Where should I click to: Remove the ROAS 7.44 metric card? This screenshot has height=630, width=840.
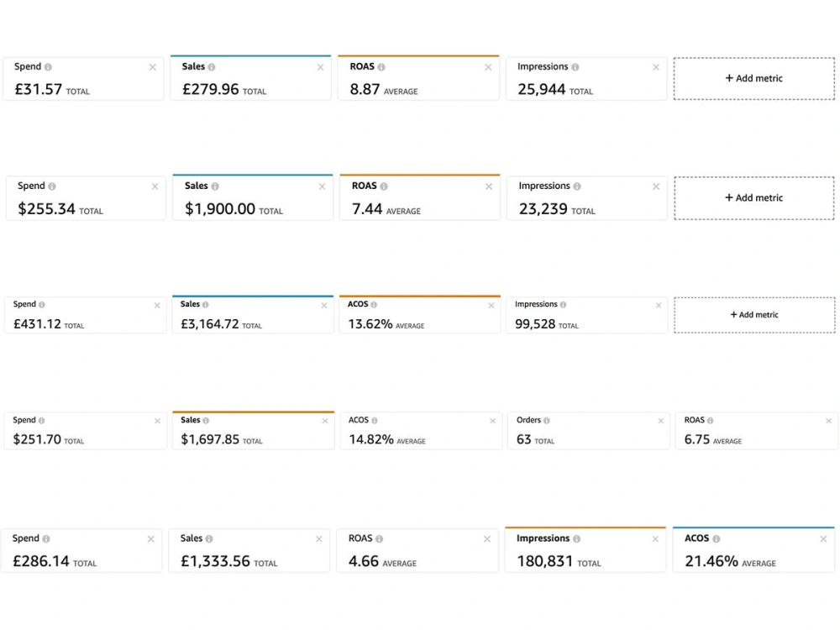point(489,186)
